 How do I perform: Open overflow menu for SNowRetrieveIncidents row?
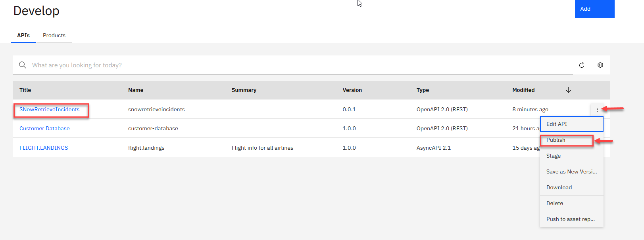[597, 110]
